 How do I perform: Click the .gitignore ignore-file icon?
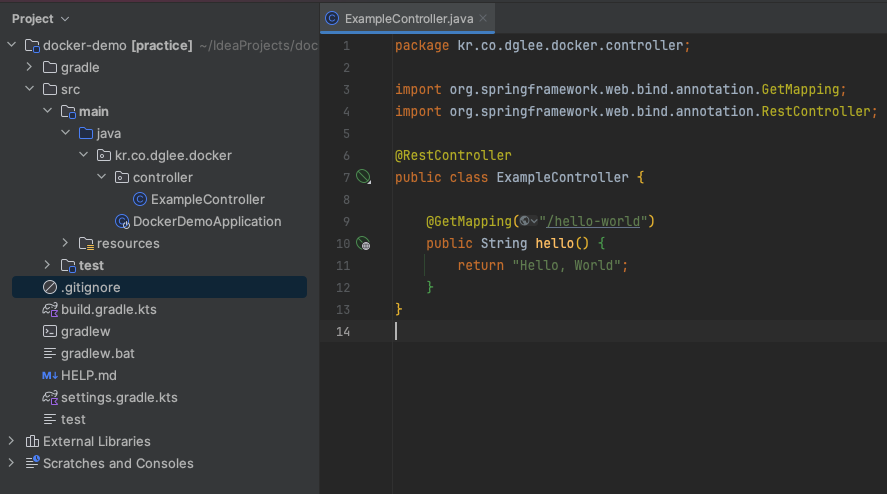(x=50, y=287)
